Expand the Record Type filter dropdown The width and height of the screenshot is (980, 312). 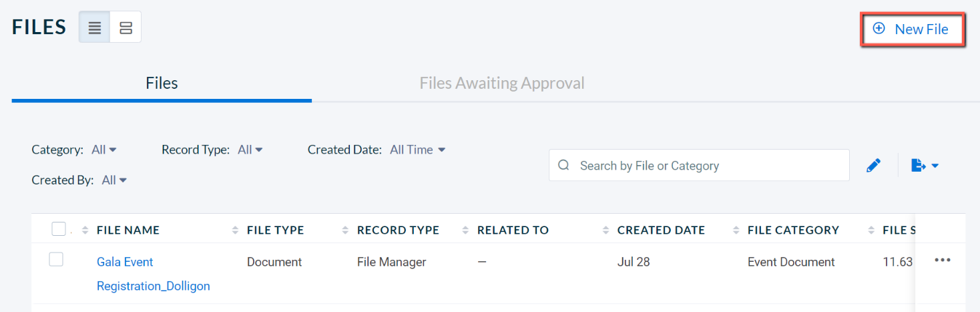[x=250, y=150]
